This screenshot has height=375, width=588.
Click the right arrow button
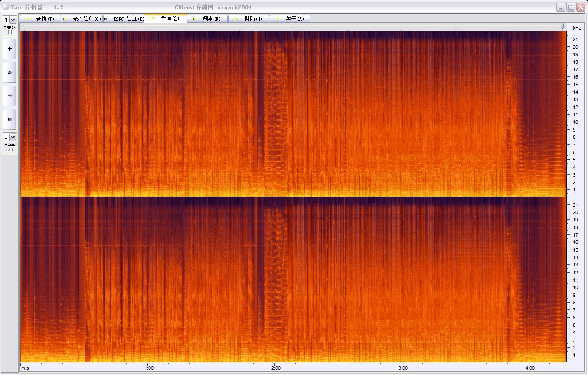(x=10, y=95)
